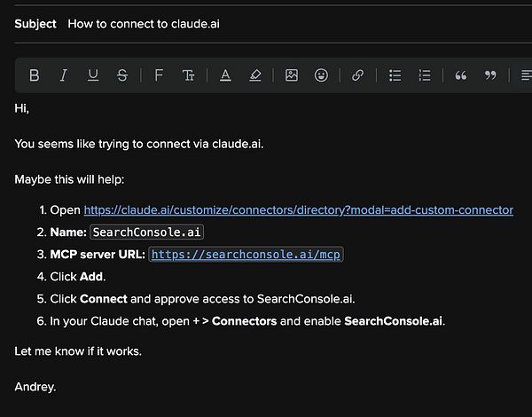
Task: Click the "Click Add." list item
Action: point(78,277)
